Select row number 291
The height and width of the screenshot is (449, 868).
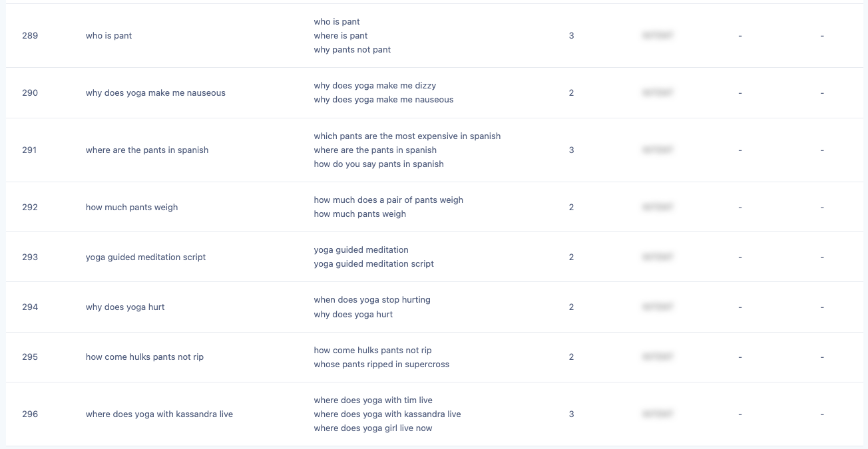click(30, 150)
